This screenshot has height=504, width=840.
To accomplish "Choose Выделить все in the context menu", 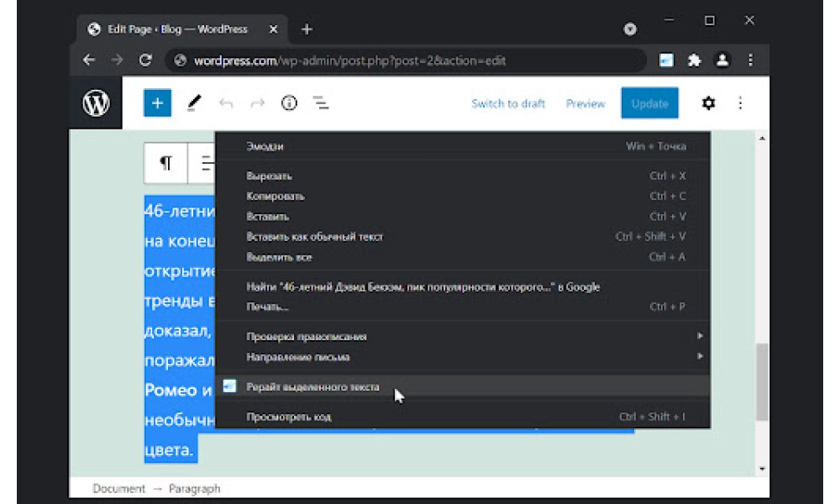I will point(463,257).
